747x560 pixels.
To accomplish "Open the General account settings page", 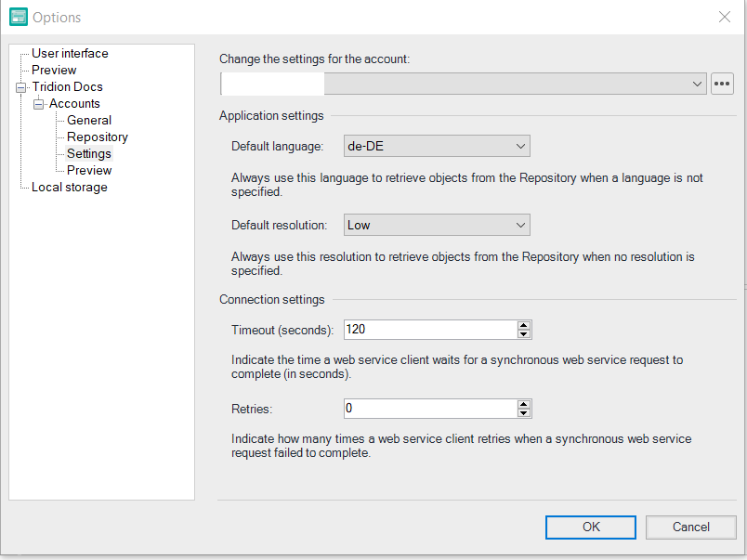I will click(x=88, y=120).
